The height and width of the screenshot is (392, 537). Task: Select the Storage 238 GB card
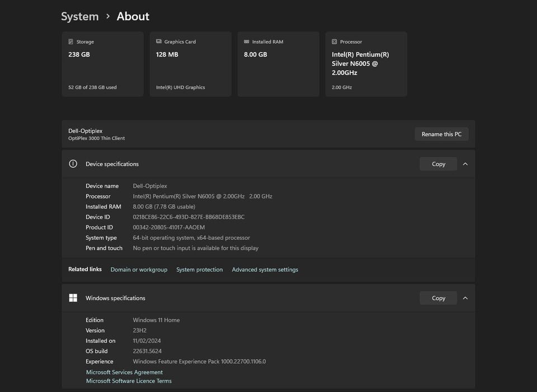pyautogui.click(x=102, y=64)
